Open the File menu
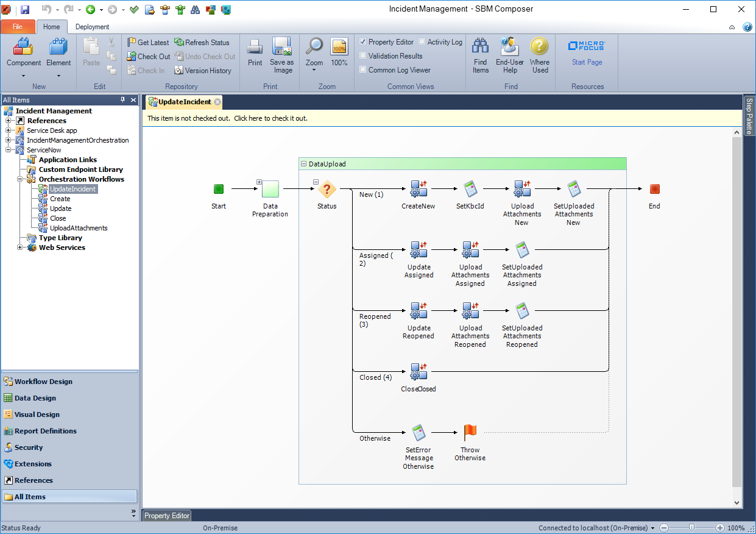 pos(18,27)
